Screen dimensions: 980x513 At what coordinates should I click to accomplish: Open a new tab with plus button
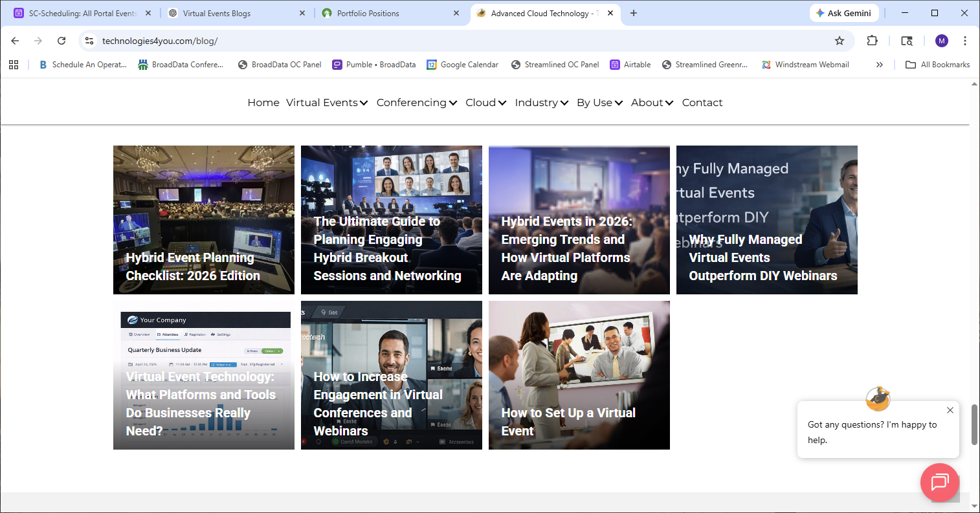tap(634, 13)
